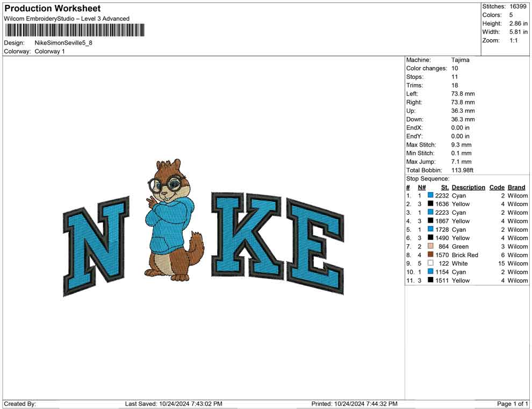Screen dimensions: 532x409
Task: Click the brick red swatch in row 8
Action: click(x=430, y=254)
